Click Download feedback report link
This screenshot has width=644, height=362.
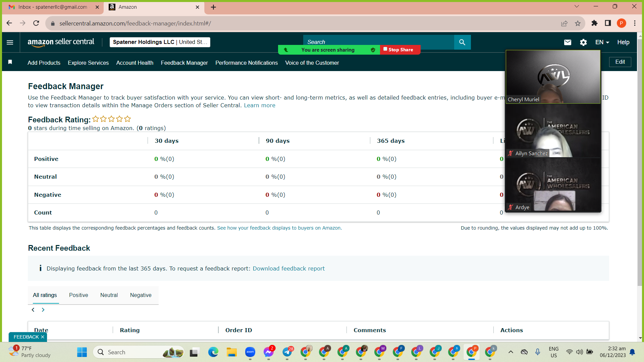pos(289,268)
